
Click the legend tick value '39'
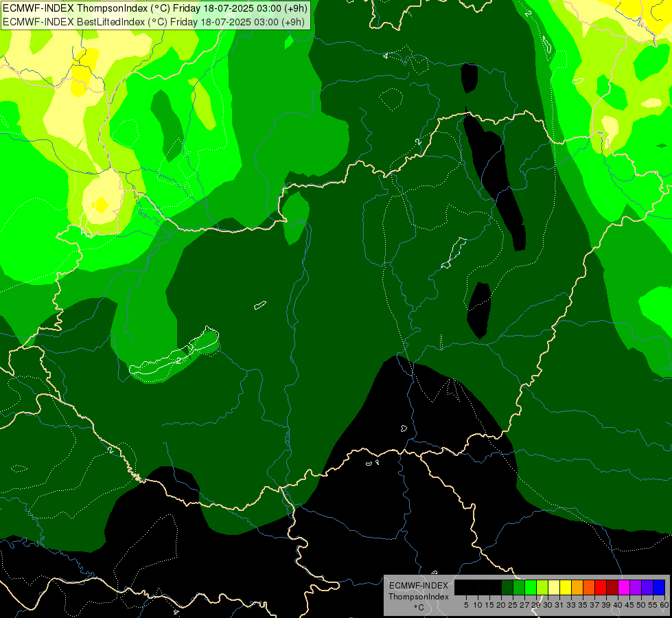[606, 605]
